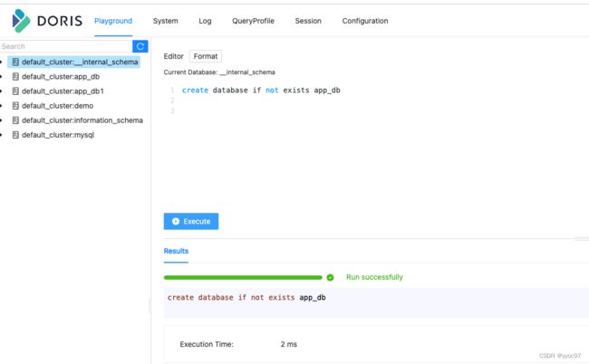Click 'Run successfully' status text

coord(374,277)
